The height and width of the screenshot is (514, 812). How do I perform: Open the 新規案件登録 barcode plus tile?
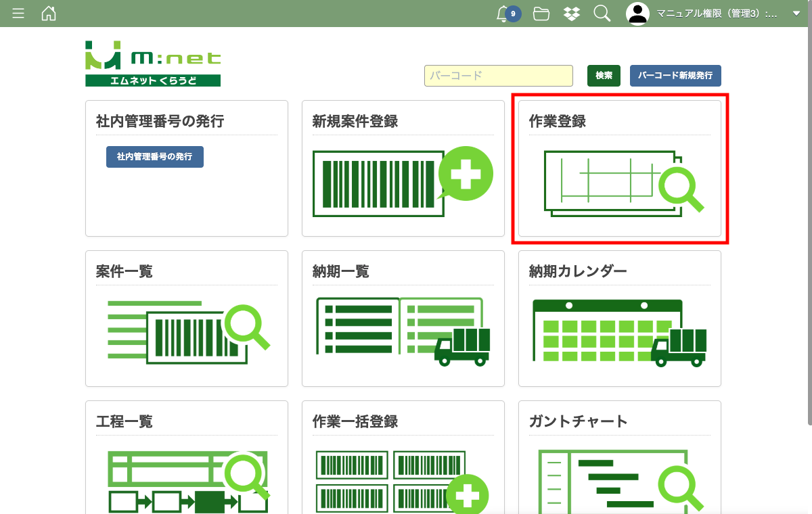[403, 181]
